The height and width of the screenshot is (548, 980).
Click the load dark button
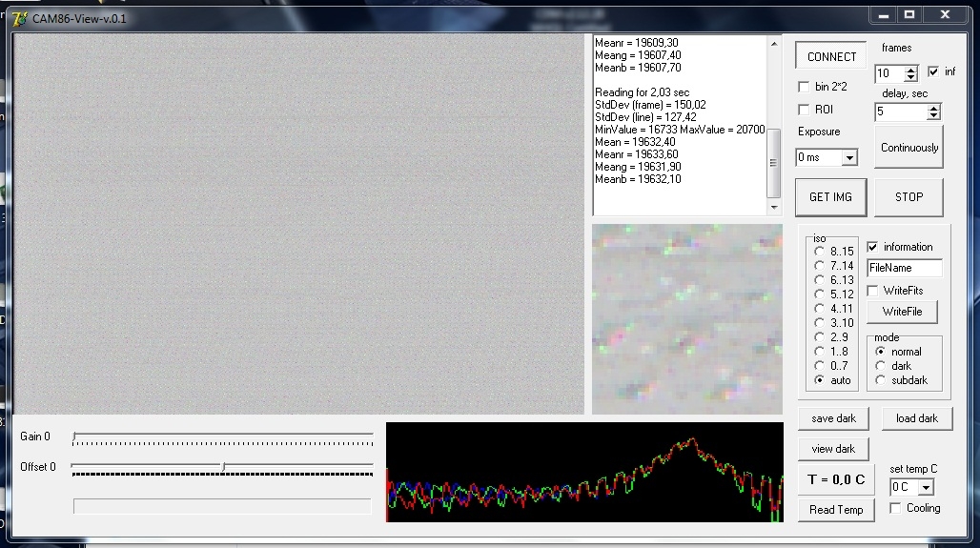point(917,418)
